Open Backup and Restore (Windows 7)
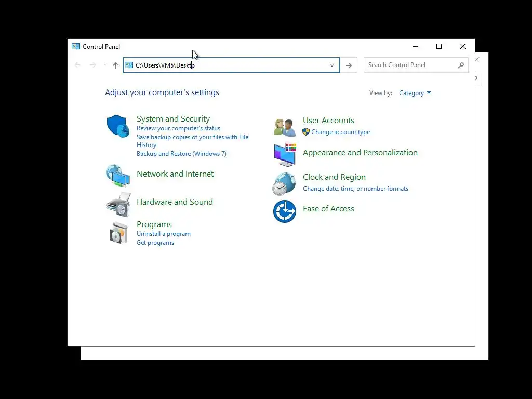This screenshot has height=399, width=532. coord(181,154)
